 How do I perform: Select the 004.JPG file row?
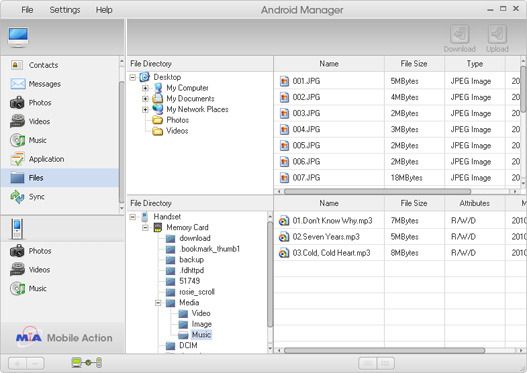[x=397, y=129]
